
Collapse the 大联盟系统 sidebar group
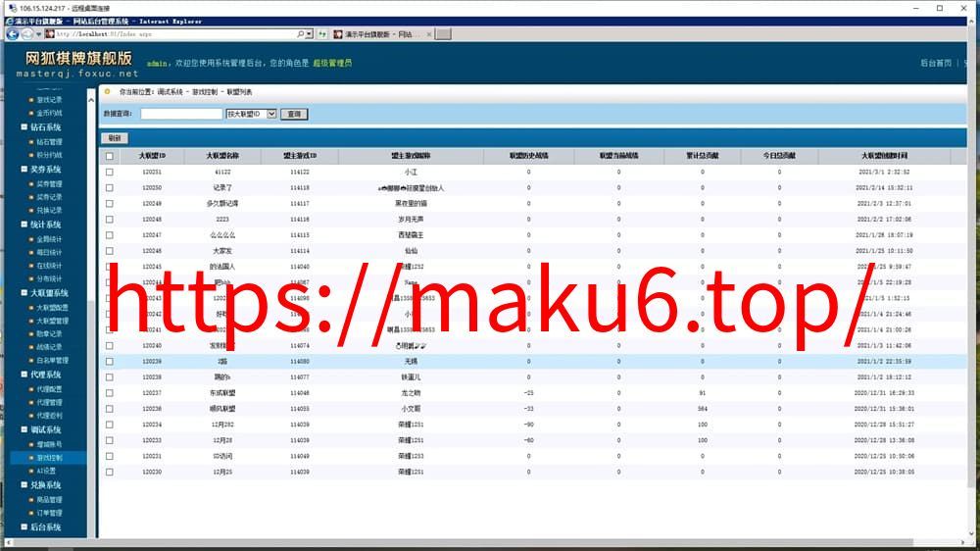[x=24, y=293]
